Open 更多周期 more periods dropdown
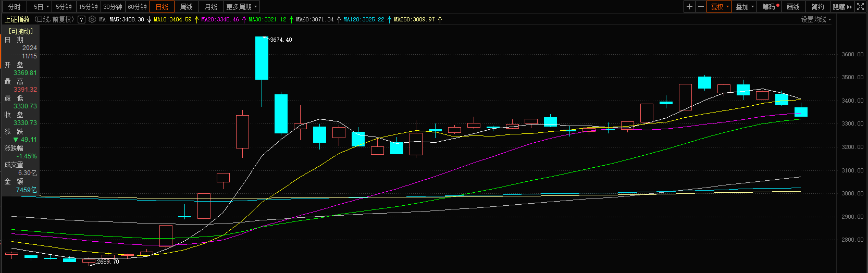Image resolution: width=868 pixels, height=273 pixels. coord(241,7)
